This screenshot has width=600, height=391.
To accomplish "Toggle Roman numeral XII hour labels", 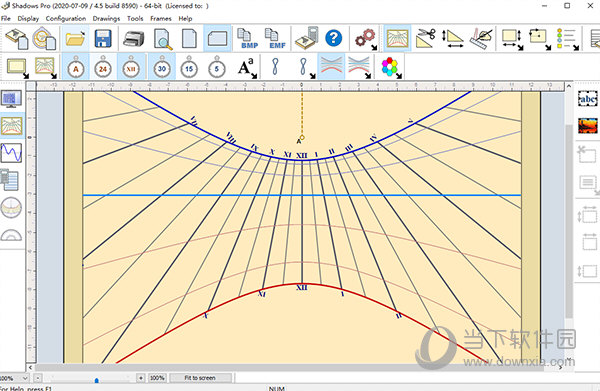I will point(131,67).
